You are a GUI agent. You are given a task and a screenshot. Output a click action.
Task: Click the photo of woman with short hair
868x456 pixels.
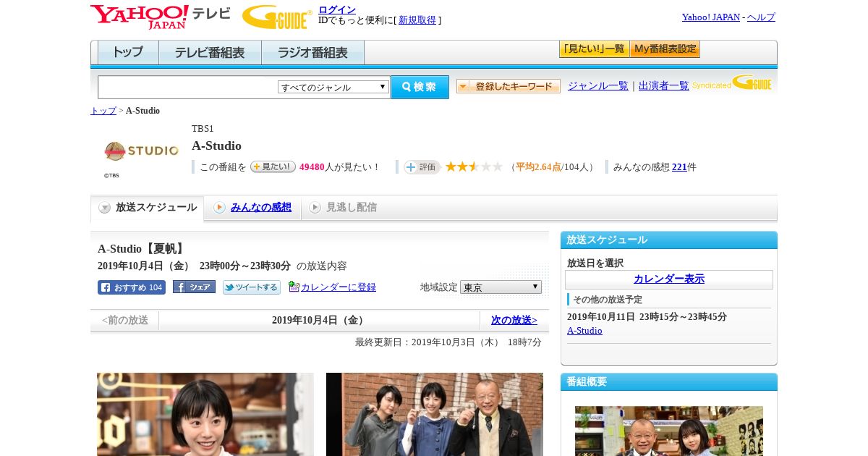[205, 414]
